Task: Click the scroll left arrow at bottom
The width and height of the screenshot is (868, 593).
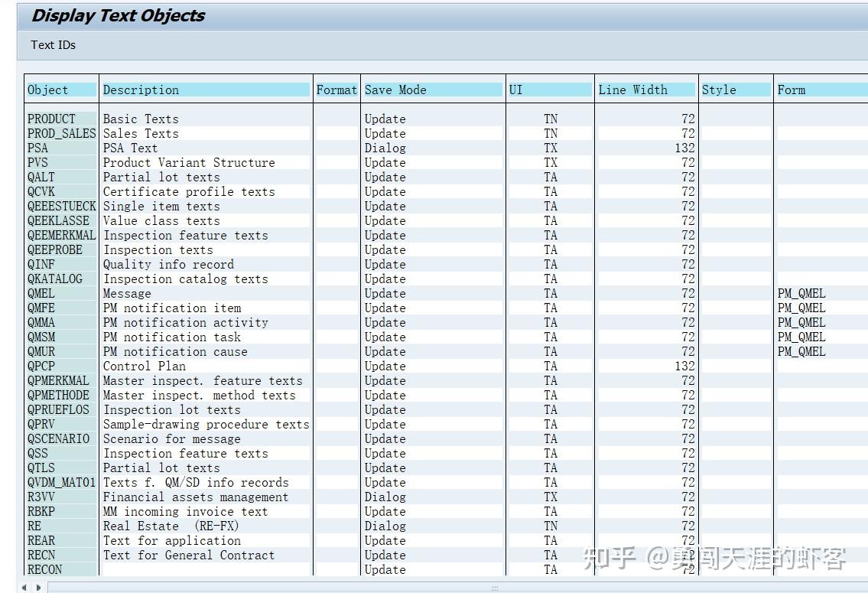Action: coord(24,587)
